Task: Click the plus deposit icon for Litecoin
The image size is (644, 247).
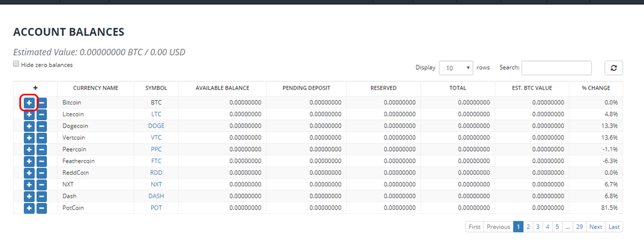Action: tap(29, 114)
